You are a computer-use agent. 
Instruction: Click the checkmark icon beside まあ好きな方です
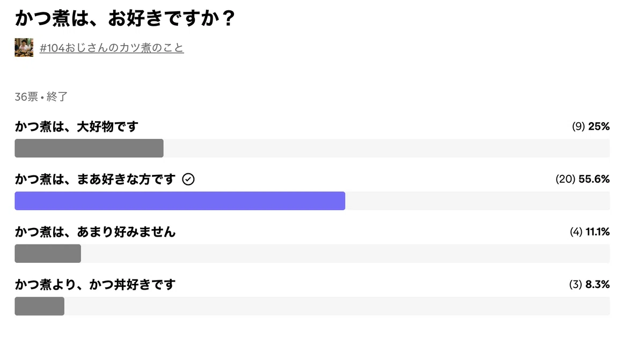[188, 179]
